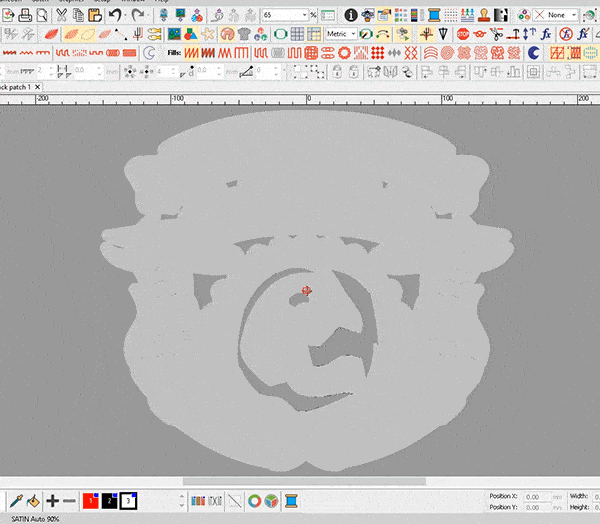This screenshot has height=524, width=600.
Task: Select the 'ck patch 1' document tab
Action: click(16, 87)
